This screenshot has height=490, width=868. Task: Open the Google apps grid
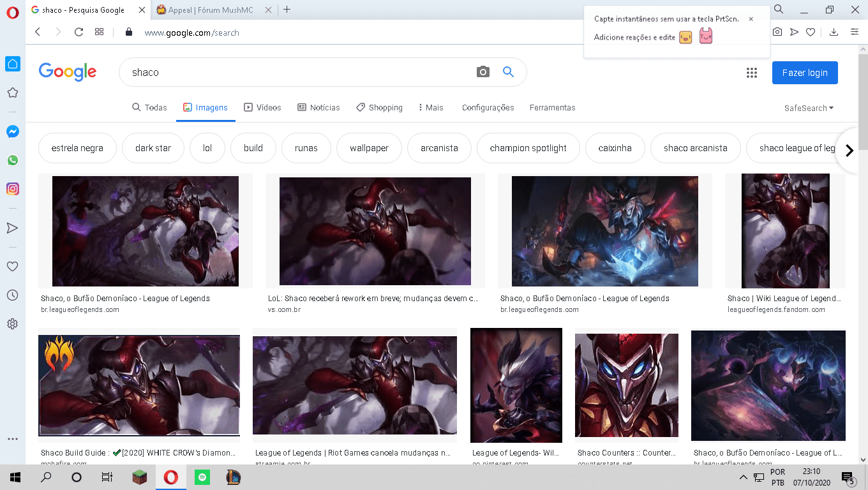click(752, 73)
